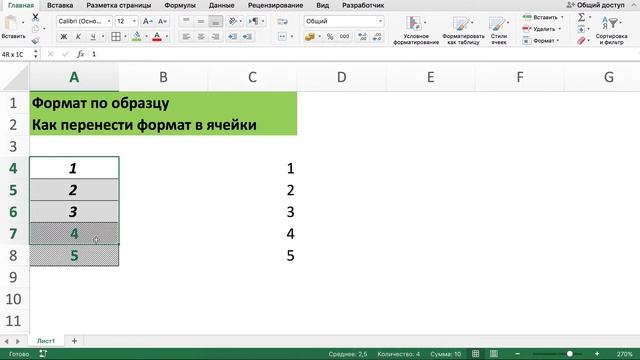Open the font size 12 dropdown
640x360 pixels.
[134, 21]
